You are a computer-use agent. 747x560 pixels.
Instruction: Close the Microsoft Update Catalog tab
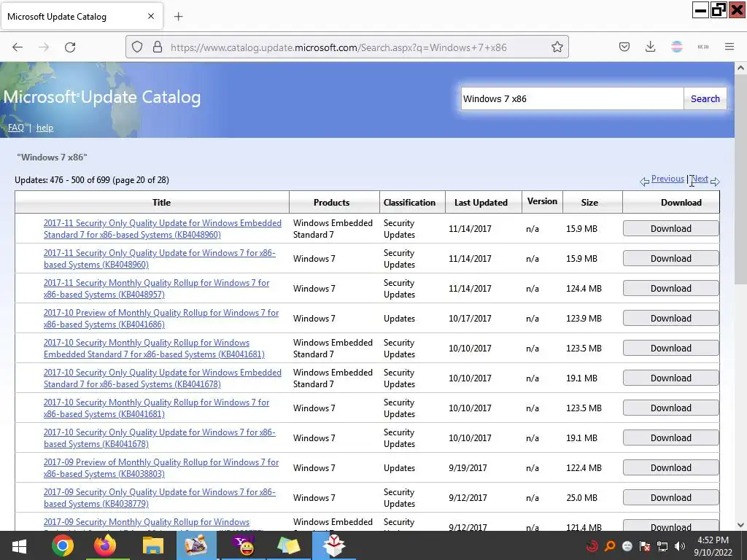click(x=151, y=16)
